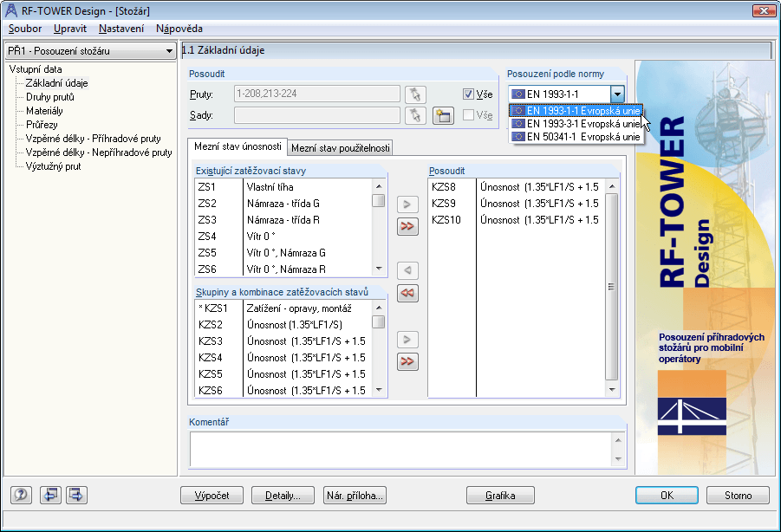Click the RF-TOWER application icon in title bar
781x532 pixels.
coord(11,10)
